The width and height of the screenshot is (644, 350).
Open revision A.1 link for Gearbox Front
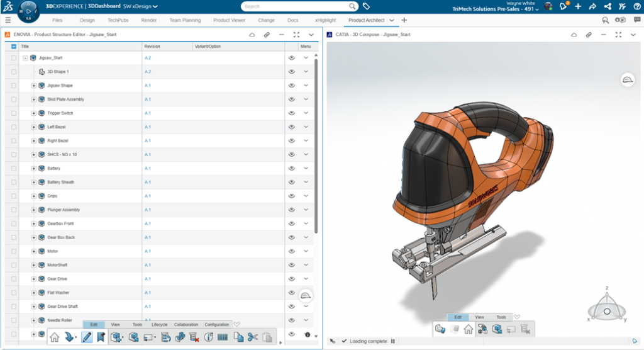point(148,223)
